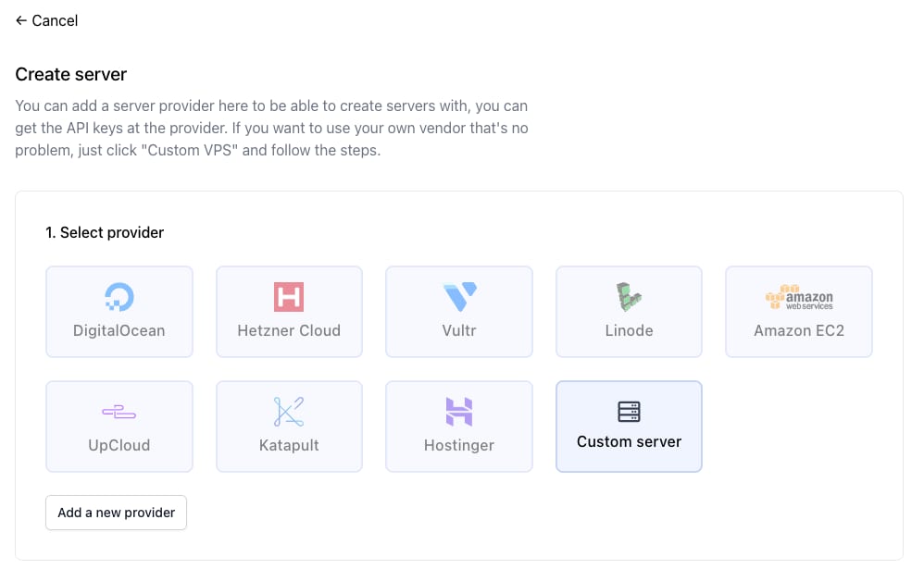
Task: Choose Hostinger as the provider
Action: [x=458, y=426]
